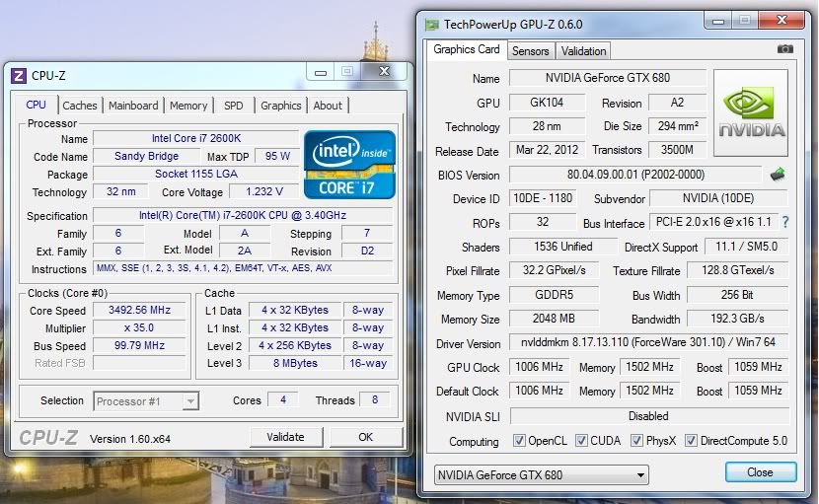Click the Max TDP value 95 W
The width and height of the screenshot is (819, 504).
277,156
